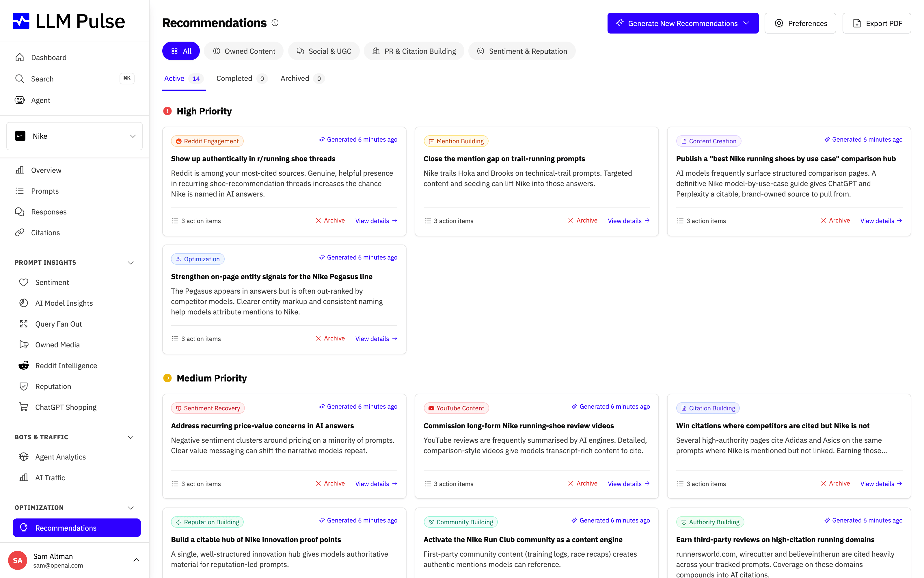Image resolution: width=924 pixels, height=578 pixels.
Task: Click the Nike swoosh brand logo
Action: [20, 136]
